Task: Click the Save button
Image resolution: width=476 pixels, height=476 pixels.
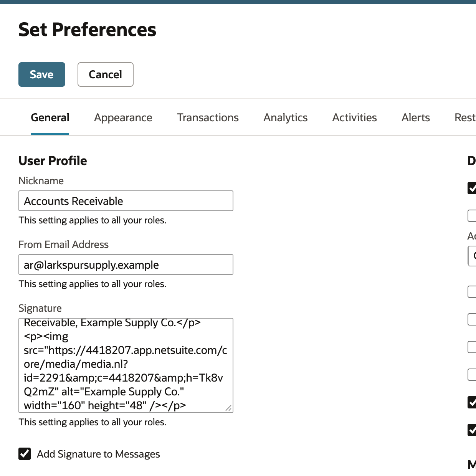Action: click(42, 74)
